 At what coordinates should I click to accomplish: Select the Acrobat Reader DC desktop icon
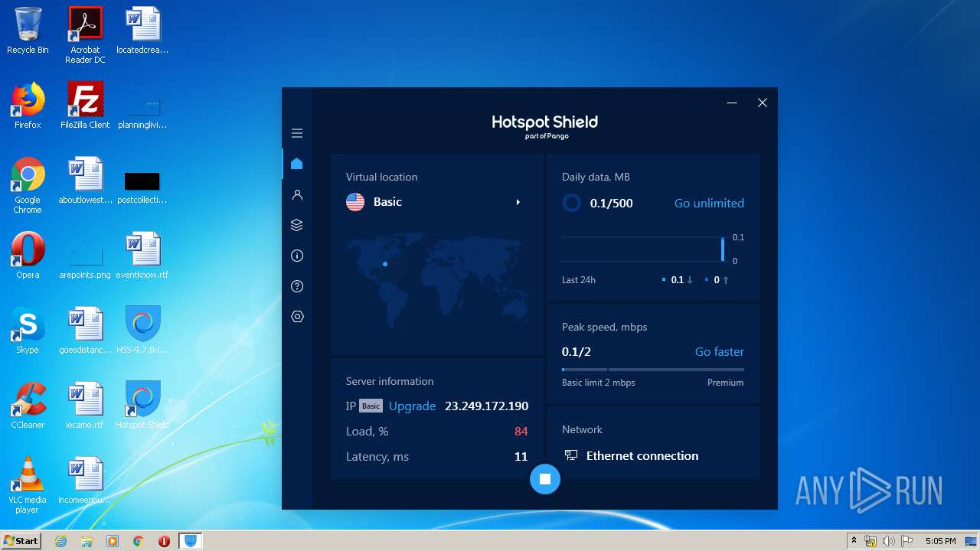coord(85,35)
